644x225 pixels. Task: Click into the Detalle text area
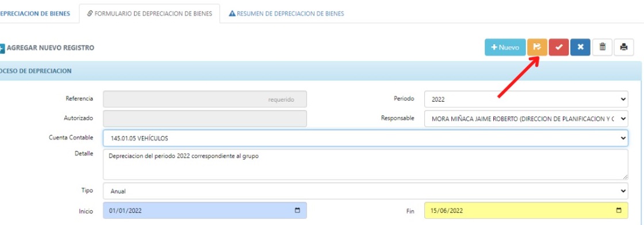pyautogui.click(x=365, y=164)
